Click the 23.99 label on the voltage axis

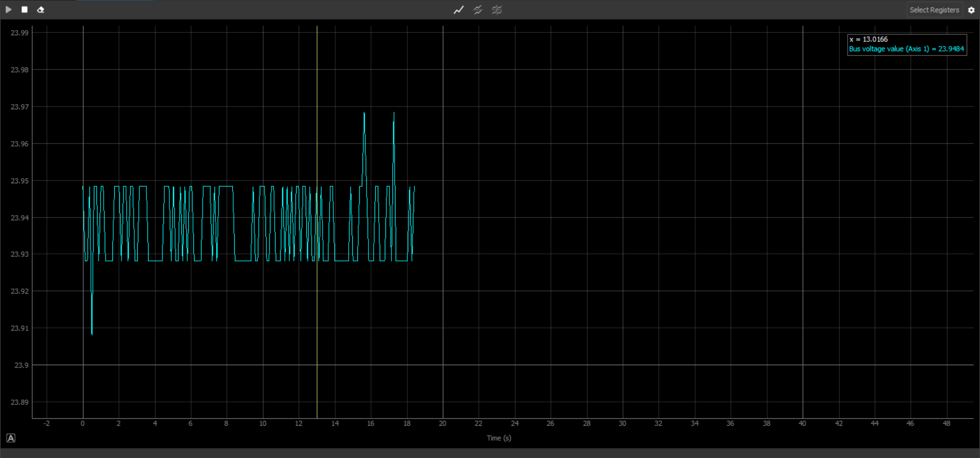(20, 33)
